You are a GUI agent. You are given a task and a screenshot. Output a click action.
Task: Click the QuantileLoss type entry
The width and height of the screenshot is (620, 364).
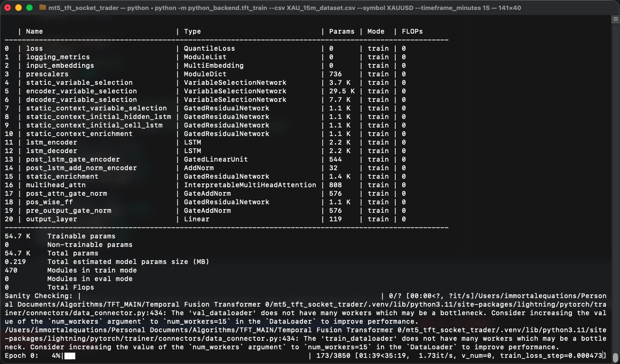[209, 48]
